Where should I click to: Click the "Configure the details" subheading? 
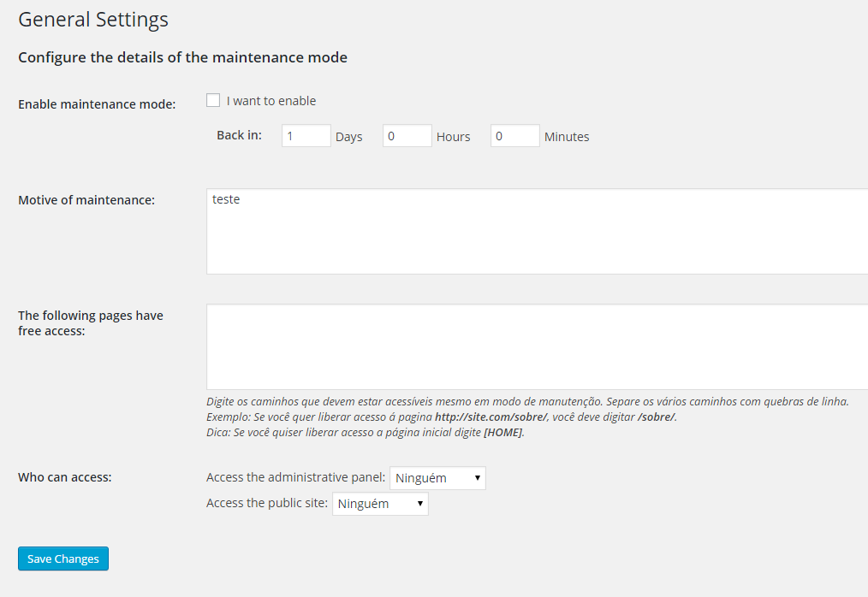pos(182,57)
